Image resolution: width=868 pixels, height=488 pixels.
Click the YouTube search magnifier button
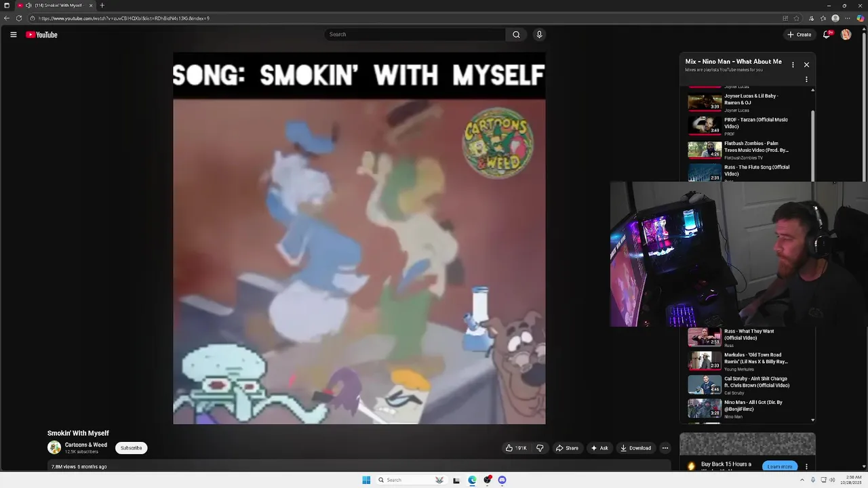click(516, 35)
